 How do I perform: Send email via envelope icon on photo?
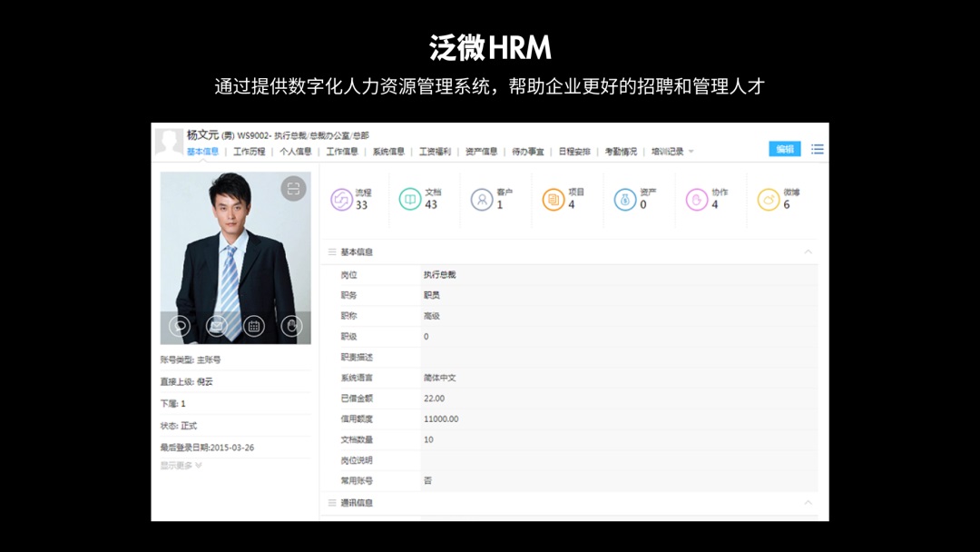(x=216, y=326)
